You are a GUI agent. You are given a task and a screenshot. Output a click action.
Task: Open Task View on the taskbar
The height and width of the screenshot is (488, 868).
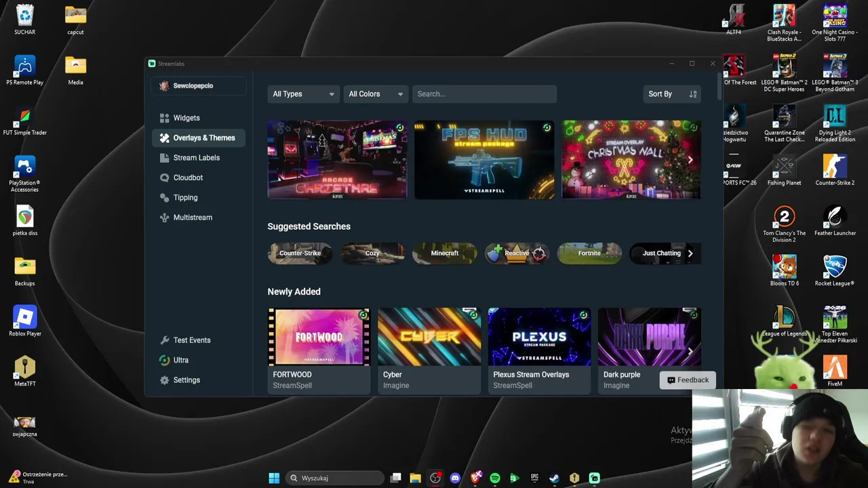(x=396, y=478)
